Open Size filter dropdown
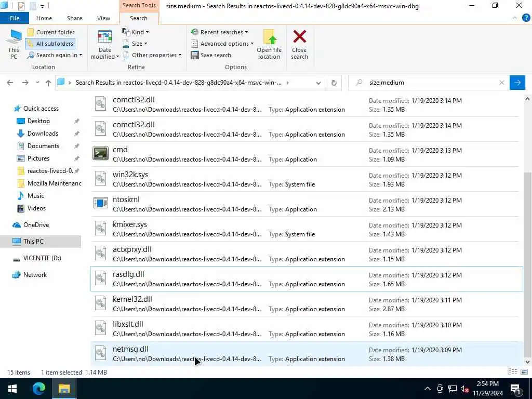Image resolution: width=532 pixels, height=399 pixels. click(x=135, y=44)
